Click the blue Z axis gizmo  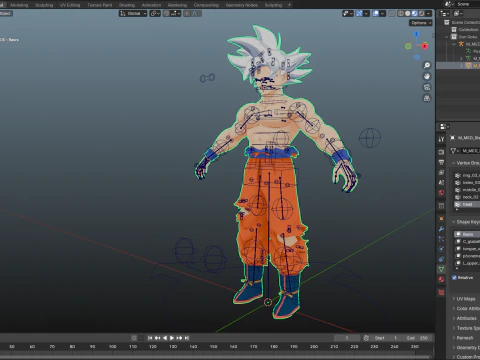click(416, 34)
